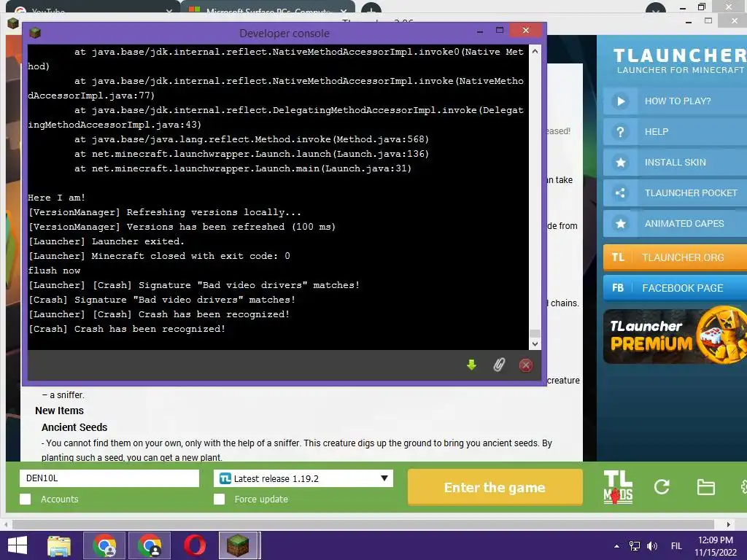747x560 pixels.
Task: Click Enter the game button
Action: 495,487
